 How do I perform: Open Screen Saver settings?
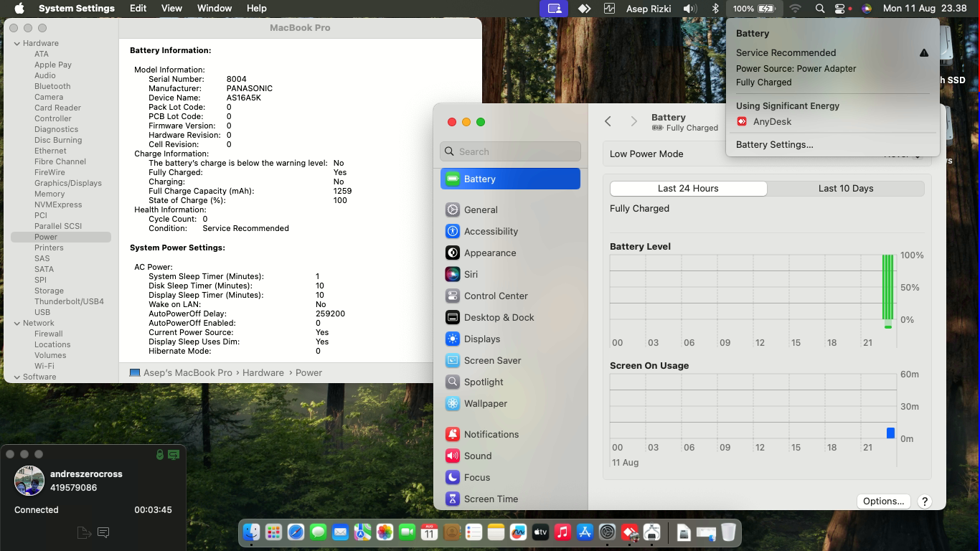pyautogui.click(x=492, y=360)
